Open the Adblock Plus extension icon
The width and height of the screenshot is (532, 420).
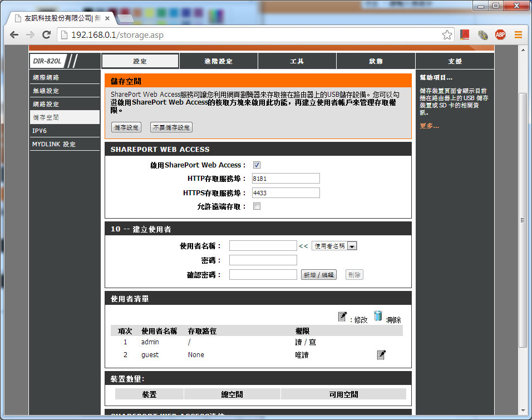(500, 34)
